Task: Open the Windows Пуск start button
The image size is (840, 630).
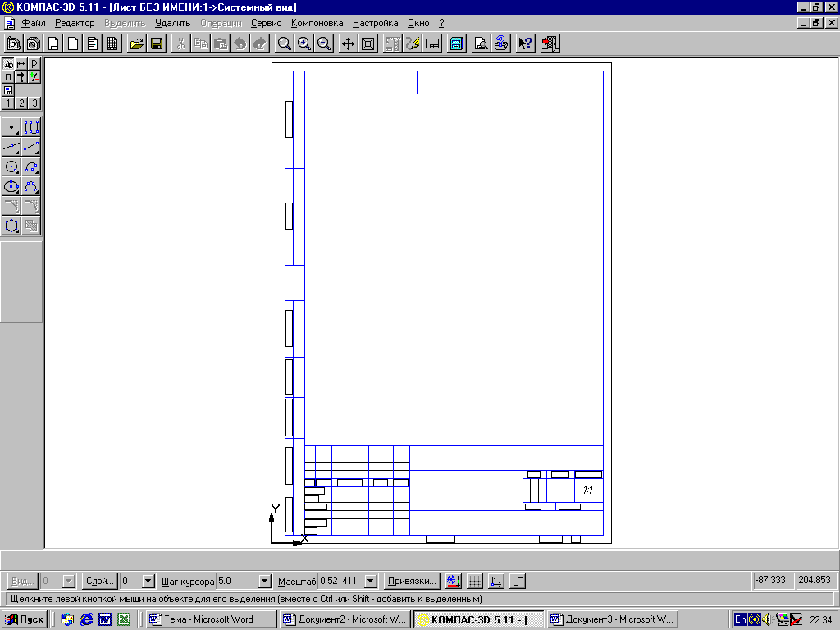Action: click(25, 619)
